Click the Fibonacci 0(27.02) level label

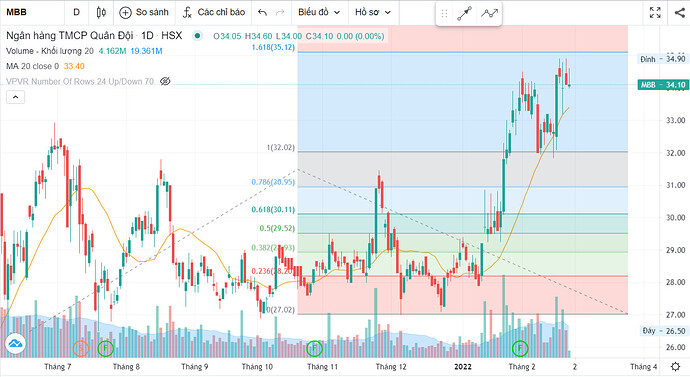coord(280,310)
